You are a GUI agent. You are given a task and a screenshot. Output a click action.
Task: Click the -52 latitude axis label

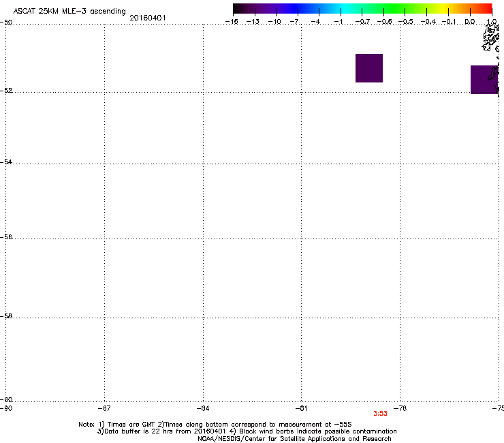(6, 91)
